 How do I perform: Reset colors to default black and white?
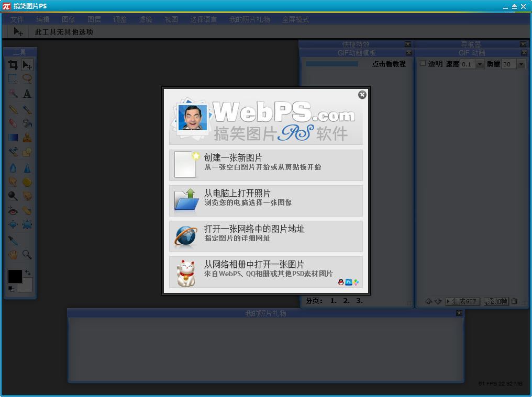[11, 289]
